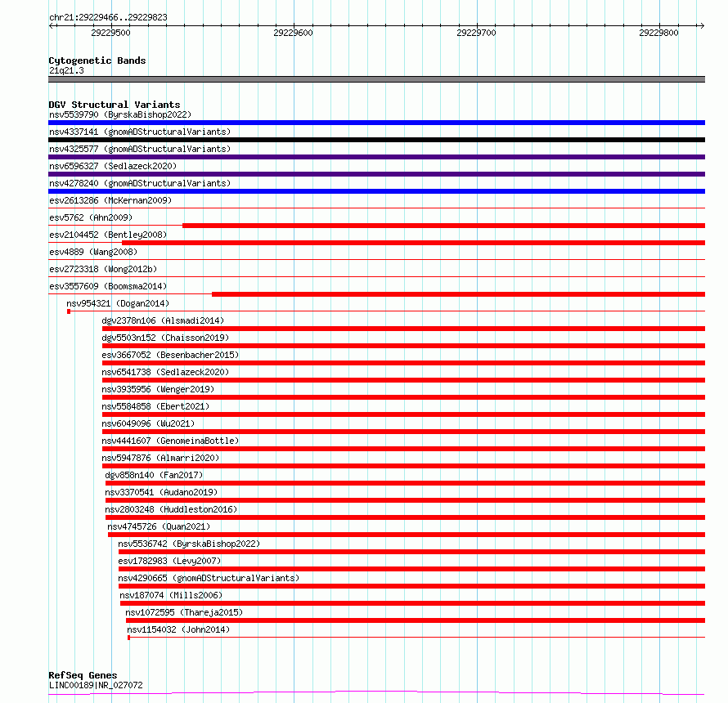
Task: Open variant esv3557609 (Boomsma2014)
Action: coord(108,286)
